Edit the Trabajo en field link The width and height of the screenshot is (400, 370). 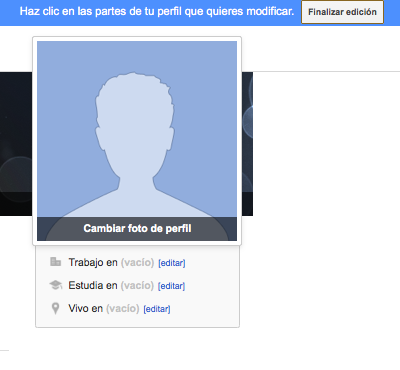pos(172,263)
